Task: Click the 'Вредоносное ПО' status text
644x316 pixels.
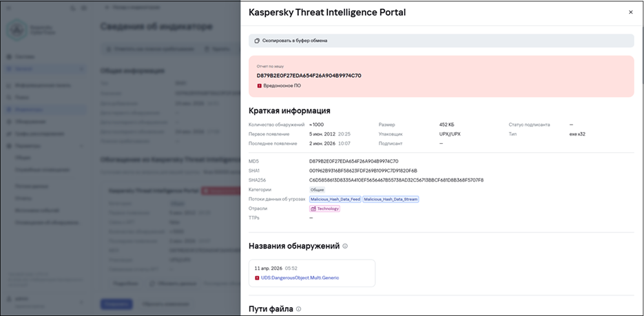Action: point(282,86)
